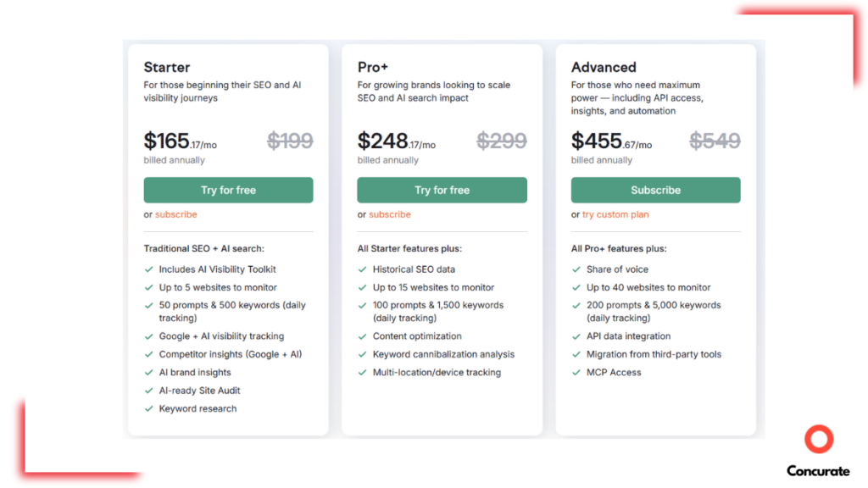Click the Concurate logo icon
Image resolution: width=868 pixels, height=488 pixels.
click(818, 440)
